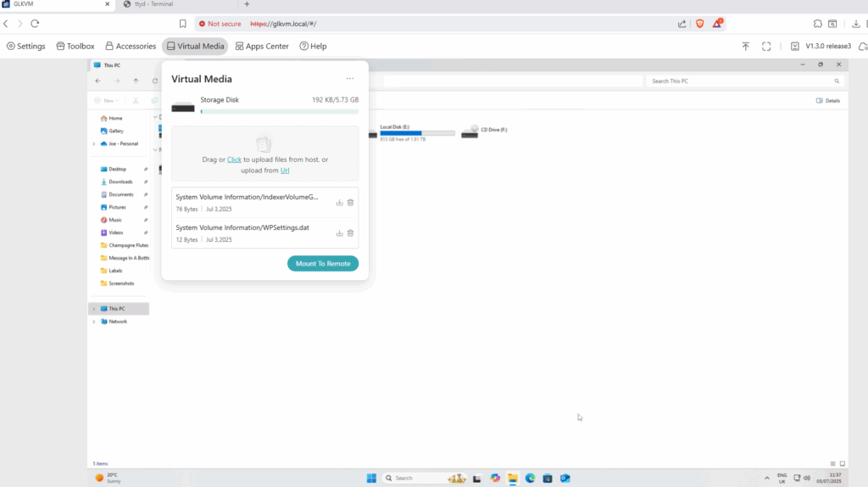Open the Toolbox menu
Viewport: 868px width, 487px height.
75,46
